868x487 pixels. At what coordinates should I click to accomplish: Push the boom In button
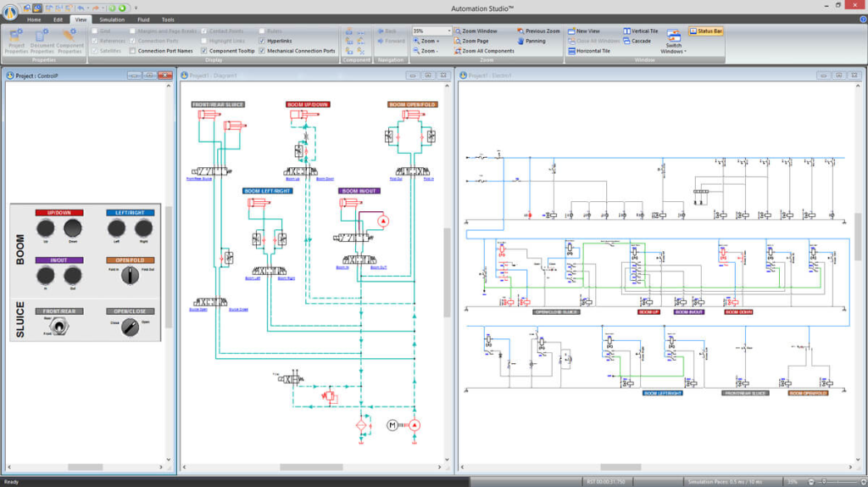(46, 275)
